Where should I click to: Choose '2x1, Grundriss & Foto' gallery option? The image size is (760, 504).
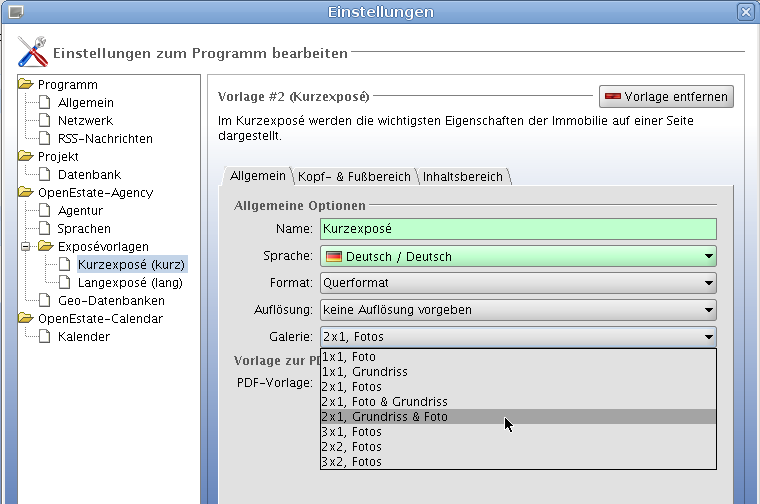384,417
